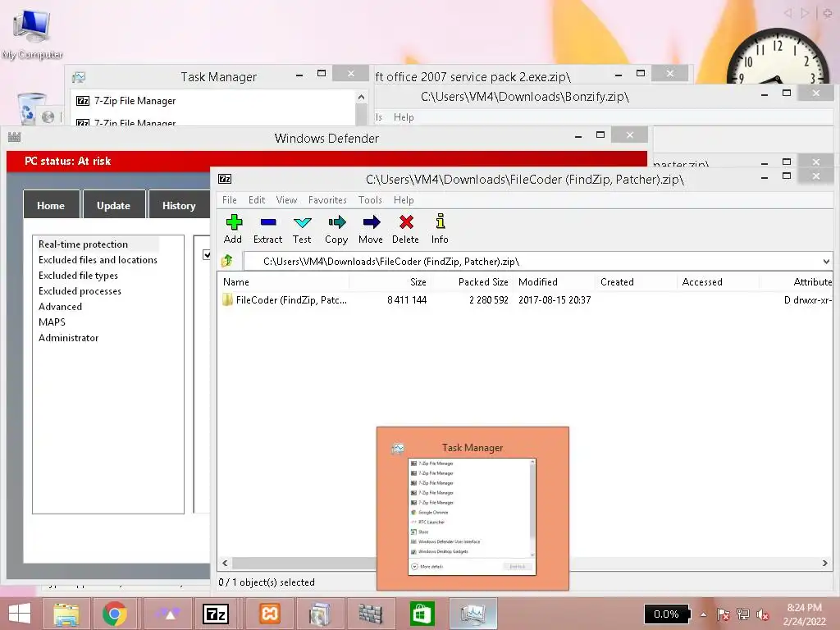Select Excluded file types option
Viewport: 840px width, 630px height.
(78, 276)
